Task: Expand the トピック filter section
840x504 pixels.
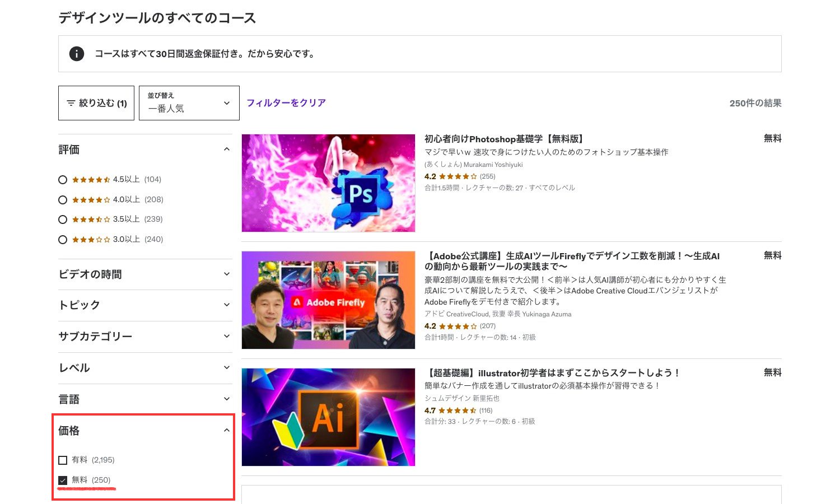Action: (145, 305)
